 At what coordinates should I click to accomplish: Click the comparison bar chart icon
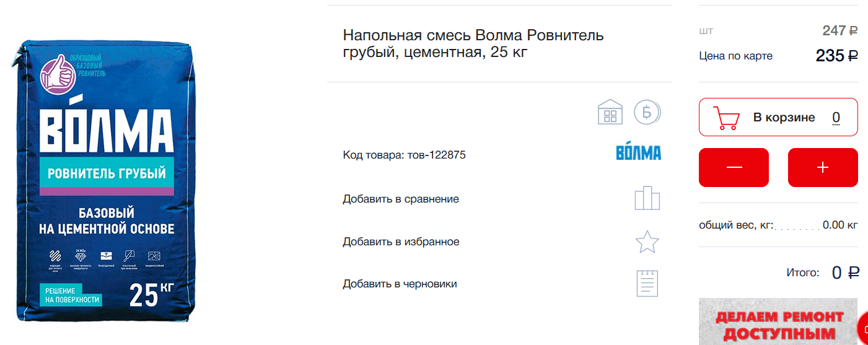647,198
